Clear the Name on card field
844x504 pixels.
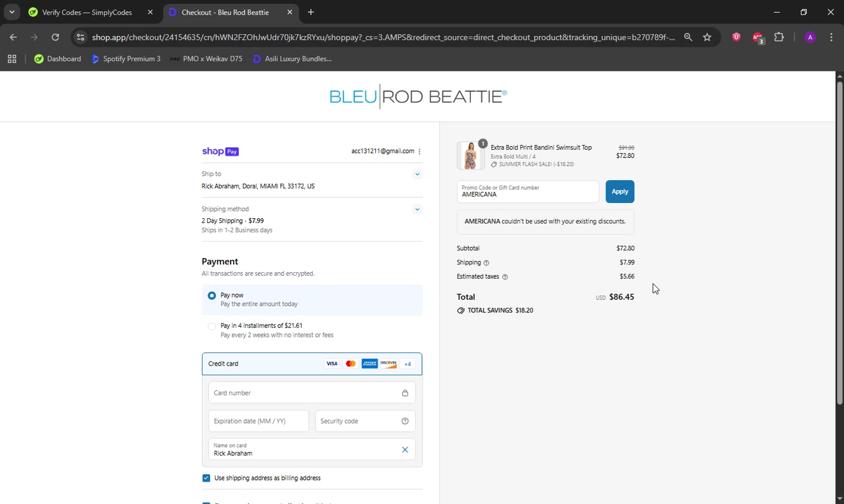(x=405, y=449)
